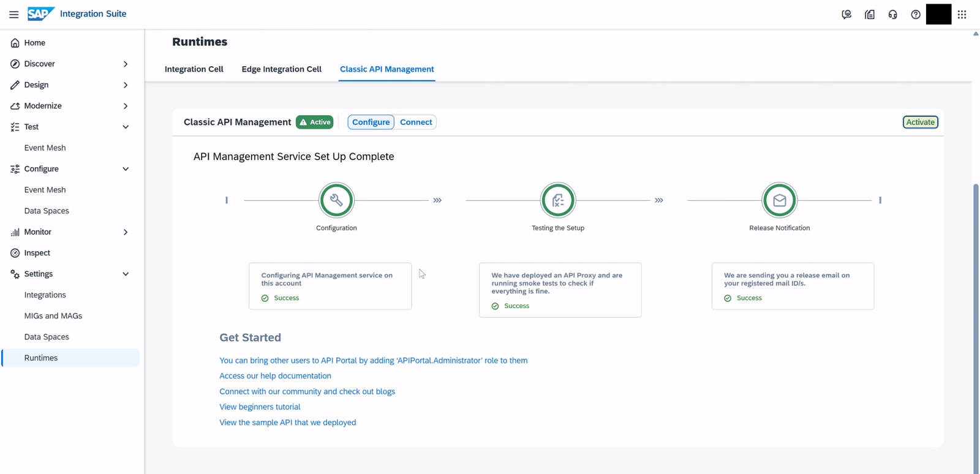
Task: Click the page vertical scrollbar
Action: coord(976,328)
